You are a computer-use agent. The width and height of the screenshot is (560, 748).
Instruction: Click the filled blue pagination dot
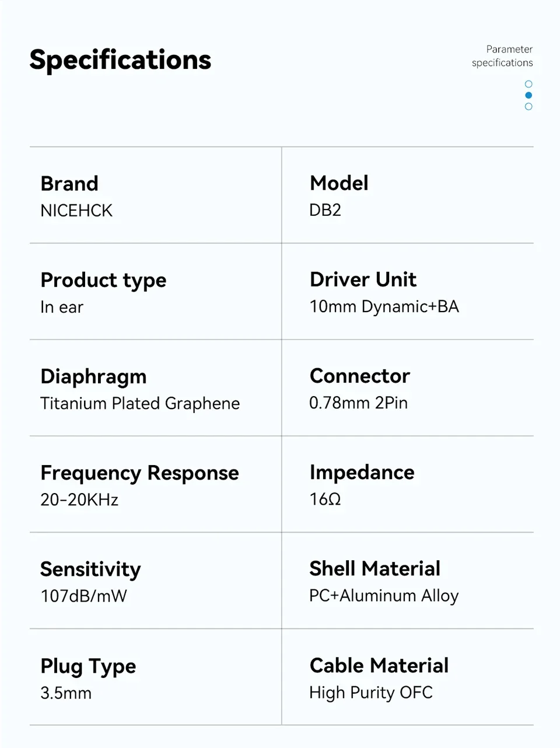pyautogui.click(x=528, y=95)
